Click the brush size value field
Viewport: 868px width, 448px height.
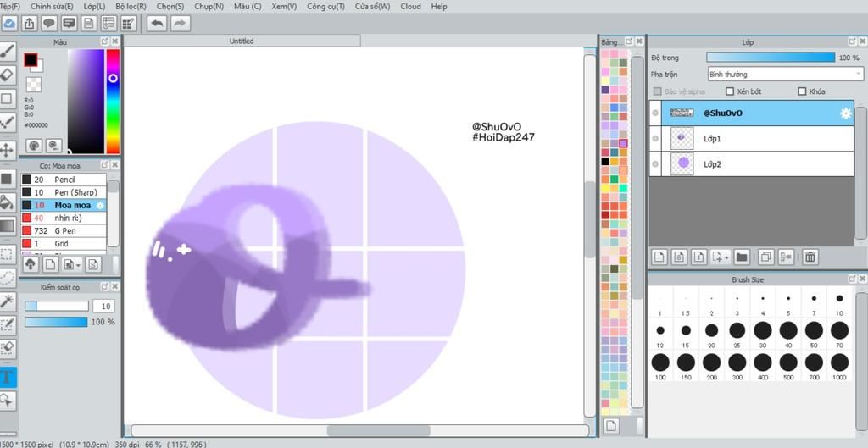pos(103,307)
